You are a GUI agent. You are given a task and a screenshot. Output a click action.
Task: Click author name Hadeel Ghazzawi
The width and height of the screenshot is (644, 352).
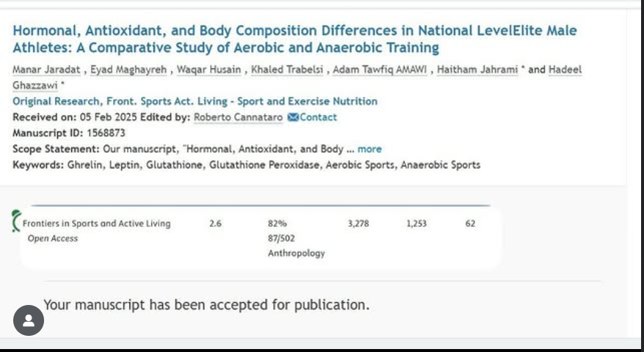click(565, 71)
